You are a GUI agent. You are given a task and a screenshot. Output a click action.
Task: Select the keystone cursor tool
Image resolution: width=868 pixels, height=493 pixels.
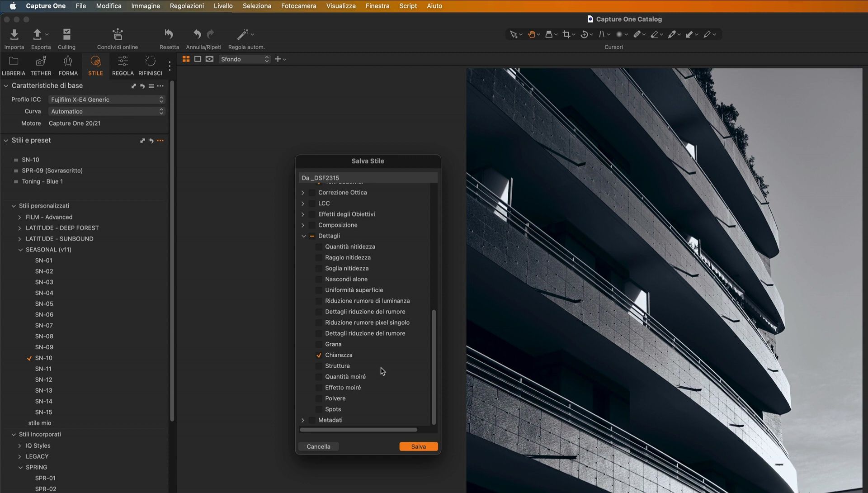pos(602,34)
